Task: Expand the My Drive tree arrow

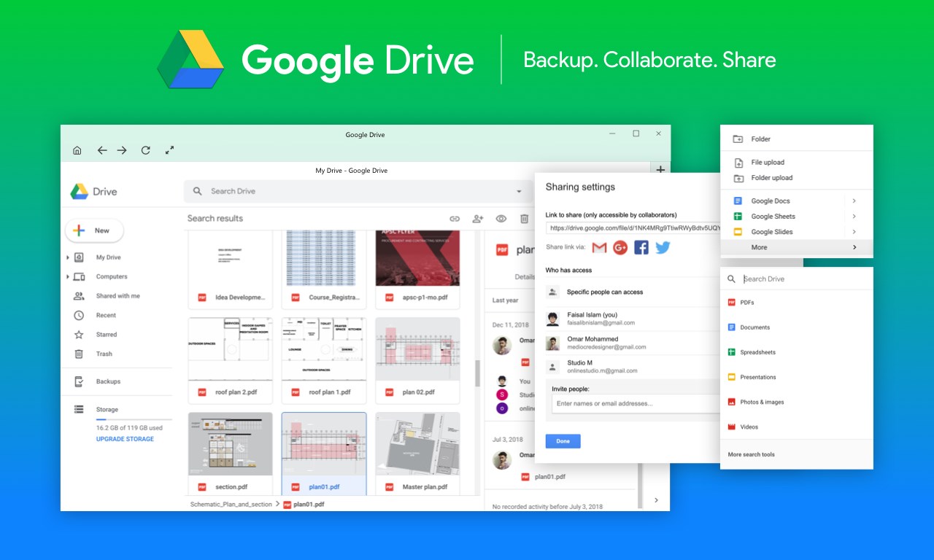Action: [68, 257]
